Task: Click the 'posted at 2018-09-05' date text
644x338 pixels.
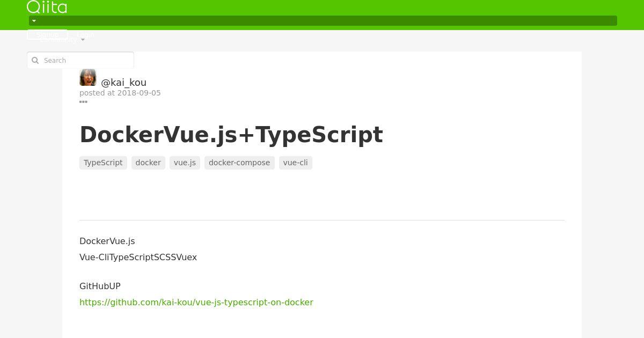Action: tap(120, 93)
